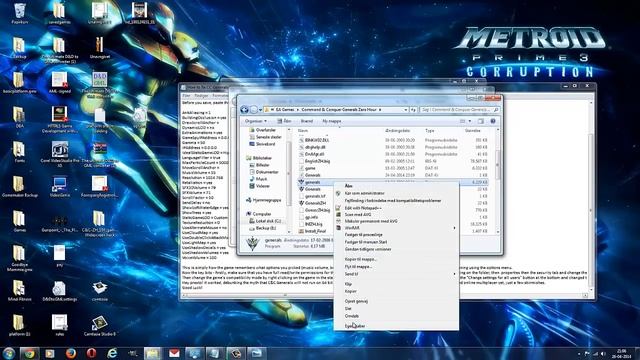640x360 pixels.
Task: Open the address bar history dropdown arrow
Action: coord(406,110)
